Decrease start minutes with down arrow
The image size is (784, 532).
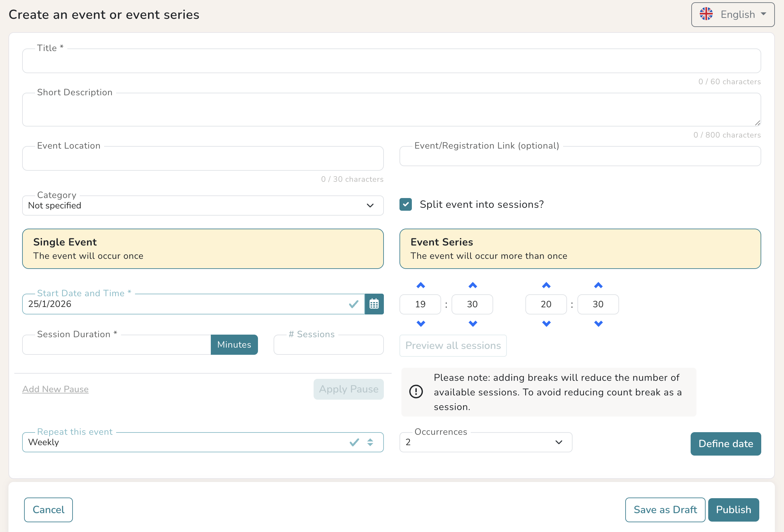[x=472, y=324]
